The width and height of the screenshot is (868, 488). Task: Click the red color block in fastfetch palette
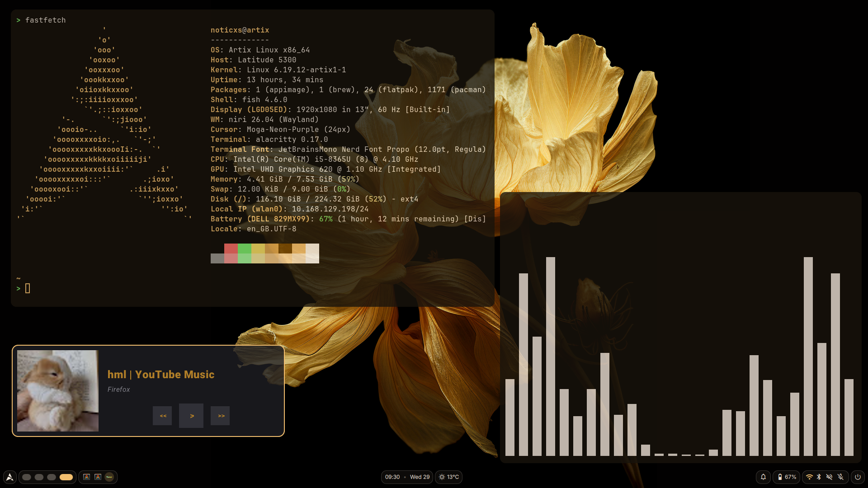tap(231, 249)
